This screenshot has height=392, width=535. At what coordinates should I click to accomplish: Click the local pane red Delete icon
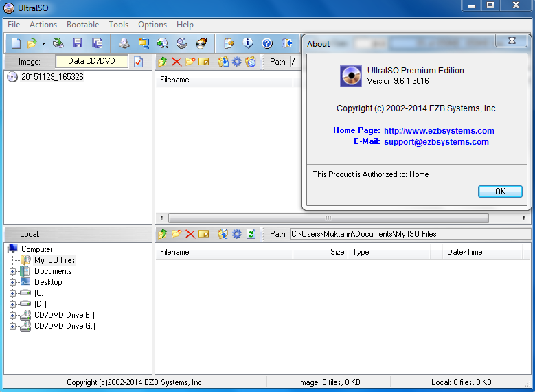(190, 234)
